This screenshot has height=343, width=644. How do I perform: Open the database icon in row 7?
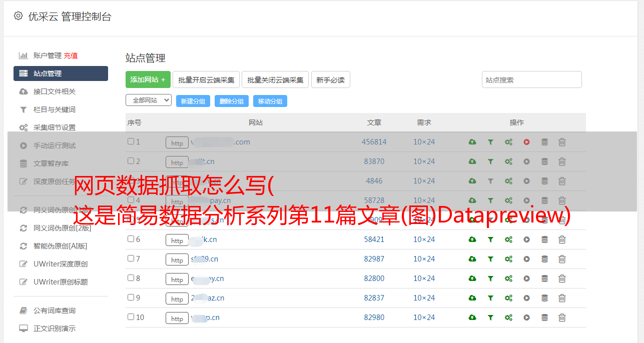pyautogui.click(x=544, y=259)
